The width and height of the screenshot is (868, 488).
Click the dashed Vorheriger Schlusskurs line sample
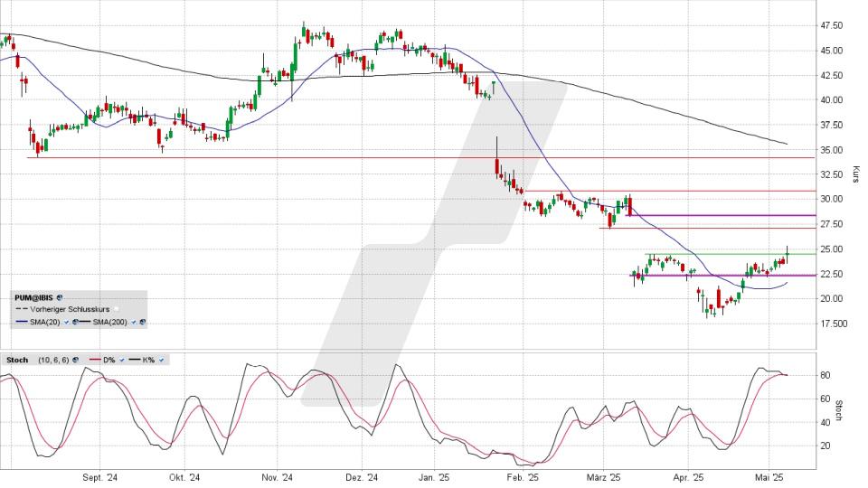pos(22,309)
